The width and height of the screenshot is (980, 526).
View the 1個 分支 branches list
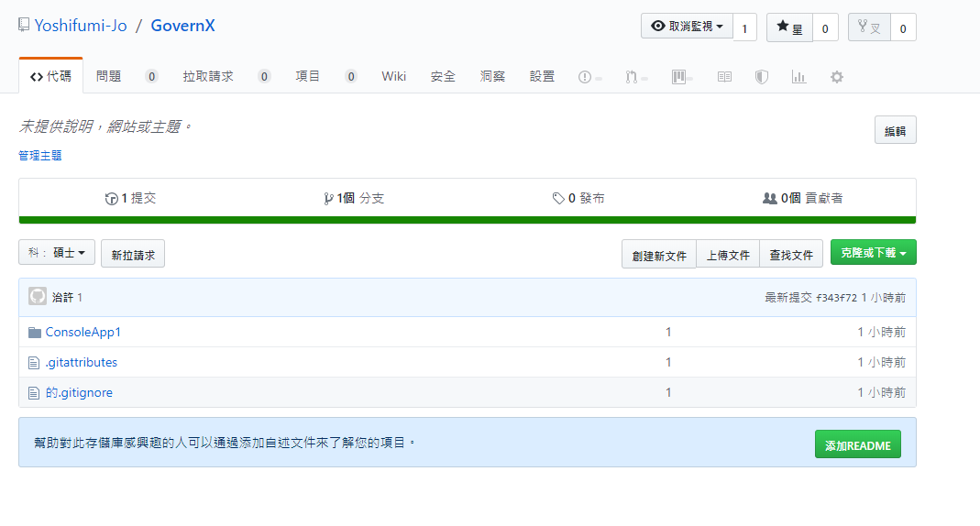(x=354, y=198)
